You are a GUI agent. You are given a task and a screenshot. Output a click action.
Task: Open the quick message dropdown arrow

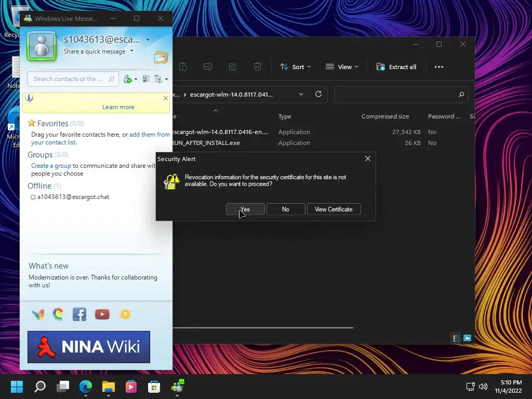pos(131,51)
